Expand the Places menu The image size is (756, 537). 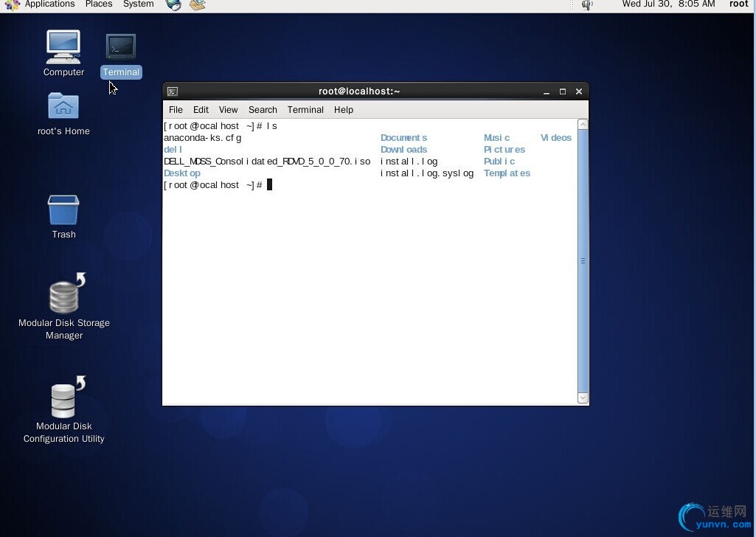click(x=99, y=4)
